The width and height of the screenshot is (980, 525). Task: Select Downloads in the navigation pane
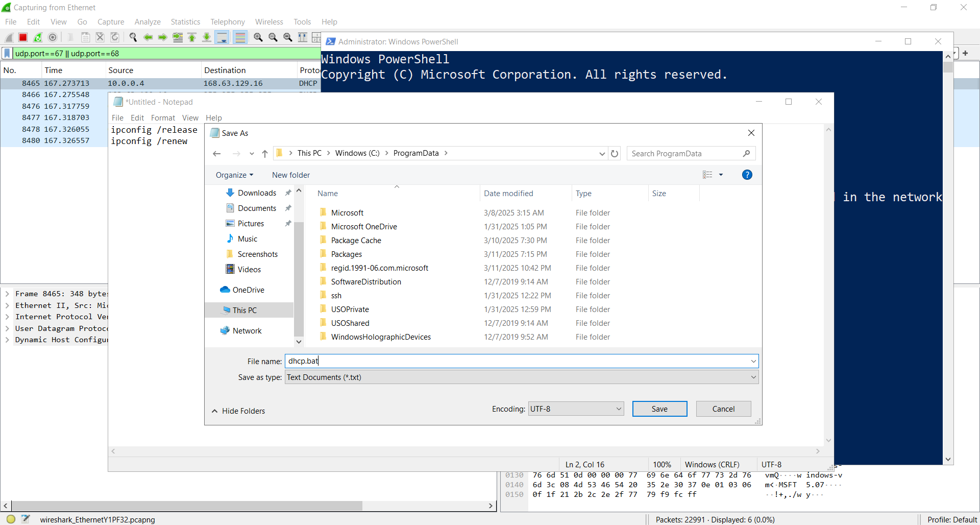coord(257,193)
